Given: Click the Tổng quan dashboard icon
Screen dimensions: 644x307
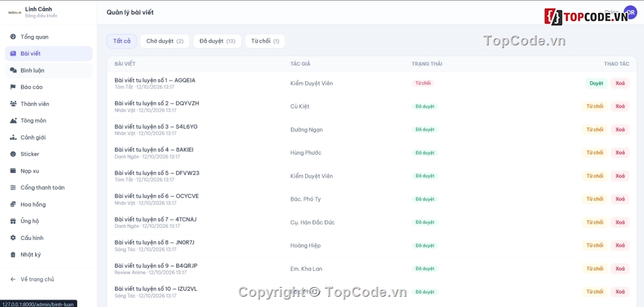Looking at the screenshot, I should 13,37.
